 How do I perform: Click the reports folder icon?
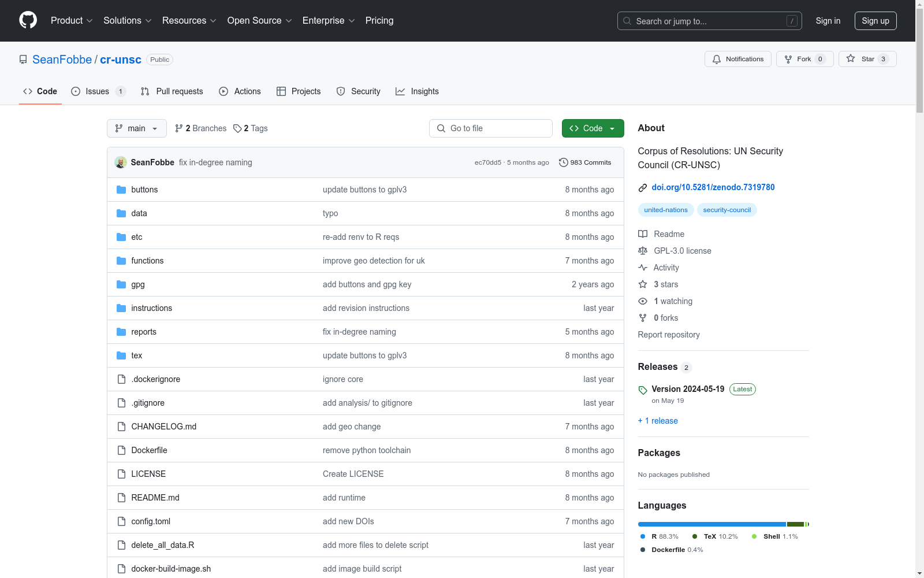tap(121, 332)
